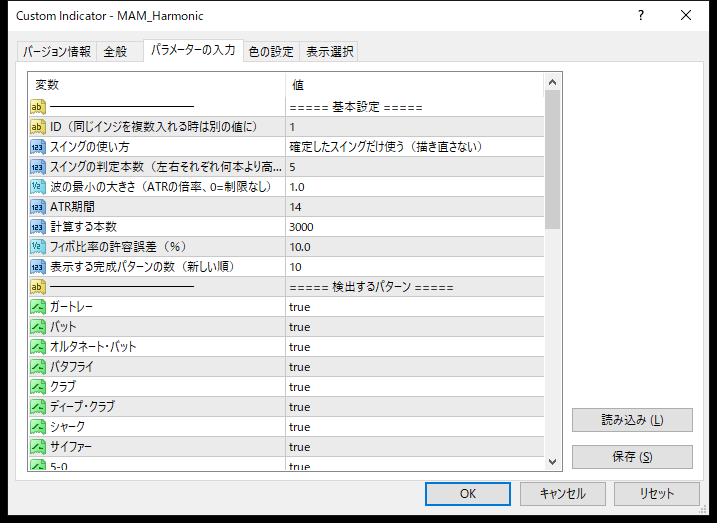Select the ===== 検出するパターン ===== value cell

[414, 287]
